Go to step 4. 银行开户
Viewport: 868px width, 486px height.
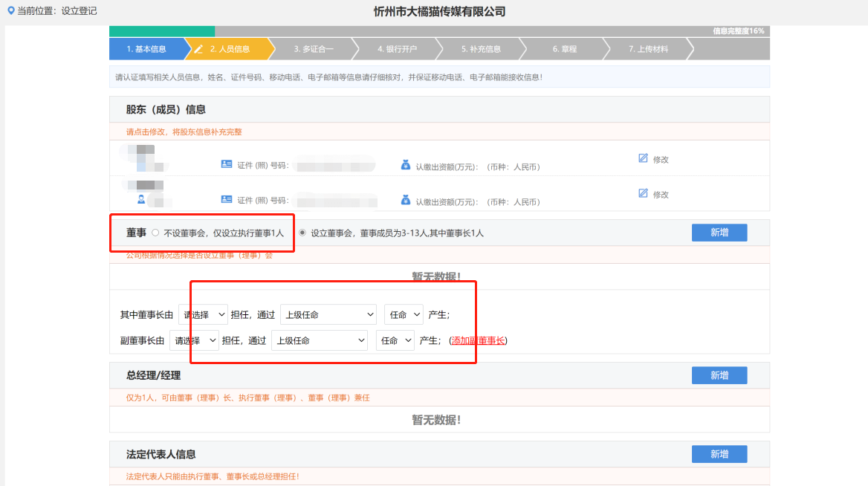click(398, 49)
